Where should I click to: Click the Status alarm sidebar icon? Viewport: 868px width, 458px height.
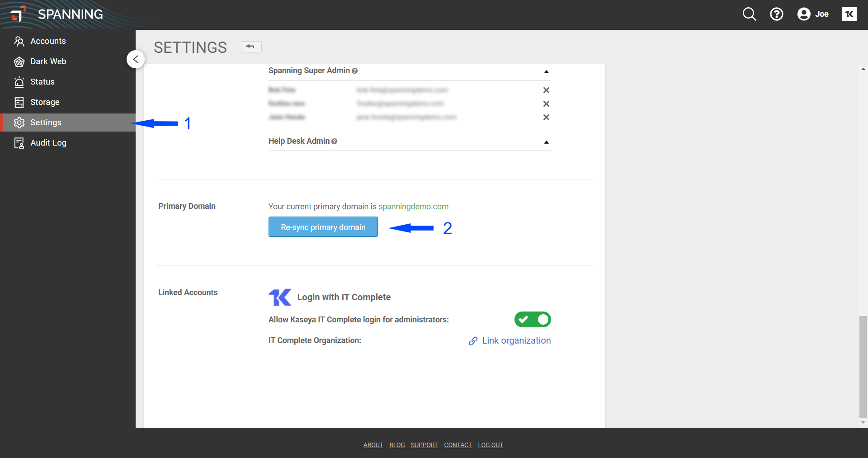tap(19, 82)
